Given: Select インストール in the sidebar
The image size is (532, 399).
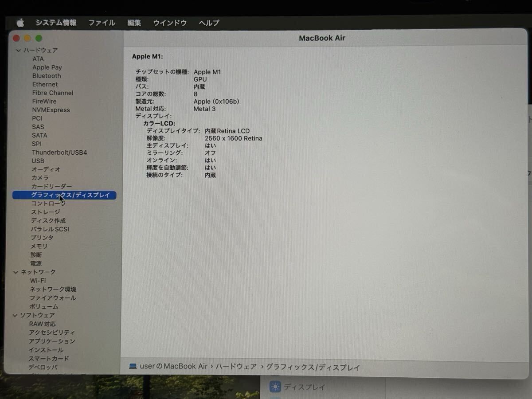Looking at the screenshot, I should (46, 350).
